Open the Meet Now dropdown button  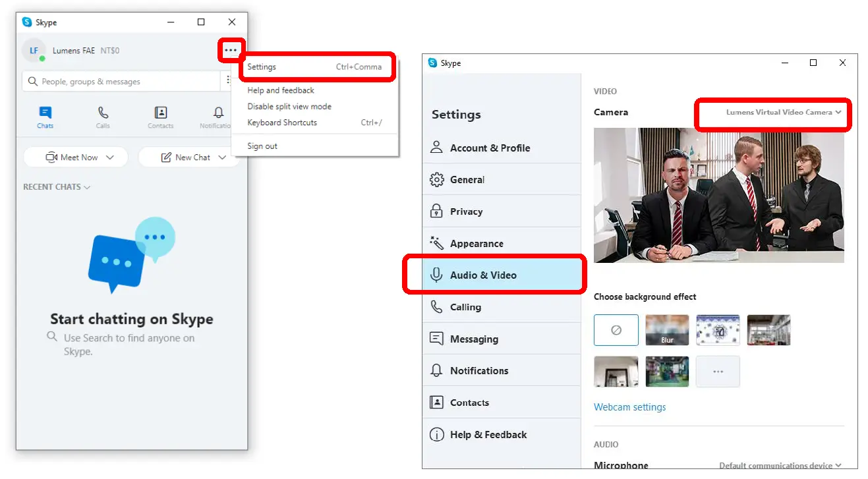(x=76, y=157)
